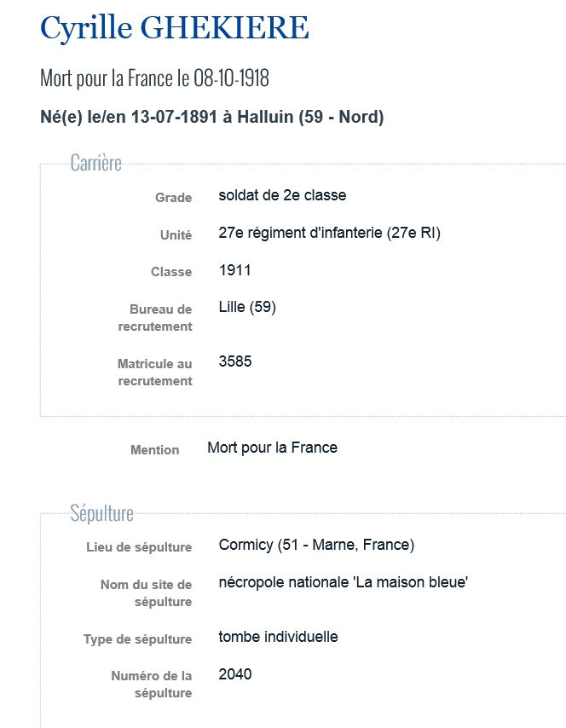Viewport: 566px width, 728px height.
Task: Click the Type de sépulture label
Action: click(x=137, y=639)
